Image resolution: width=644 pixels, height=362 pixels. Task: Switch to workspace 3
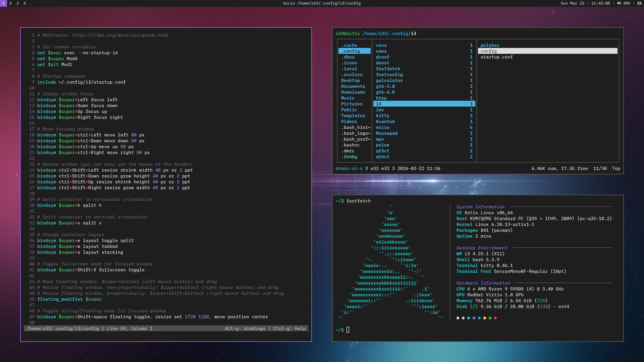point(17,3)
